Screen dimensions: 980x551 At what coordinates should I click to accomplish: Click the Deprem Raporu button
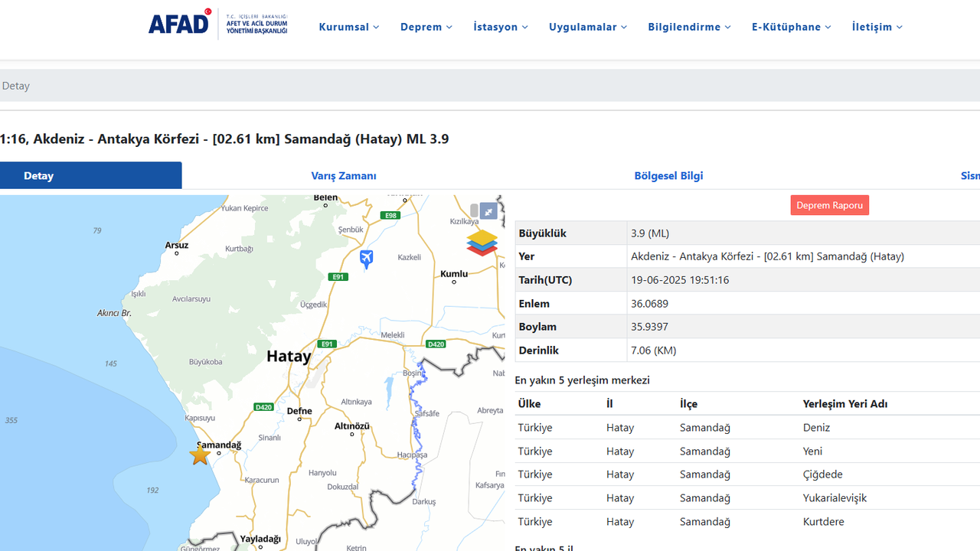coord(830,205)
